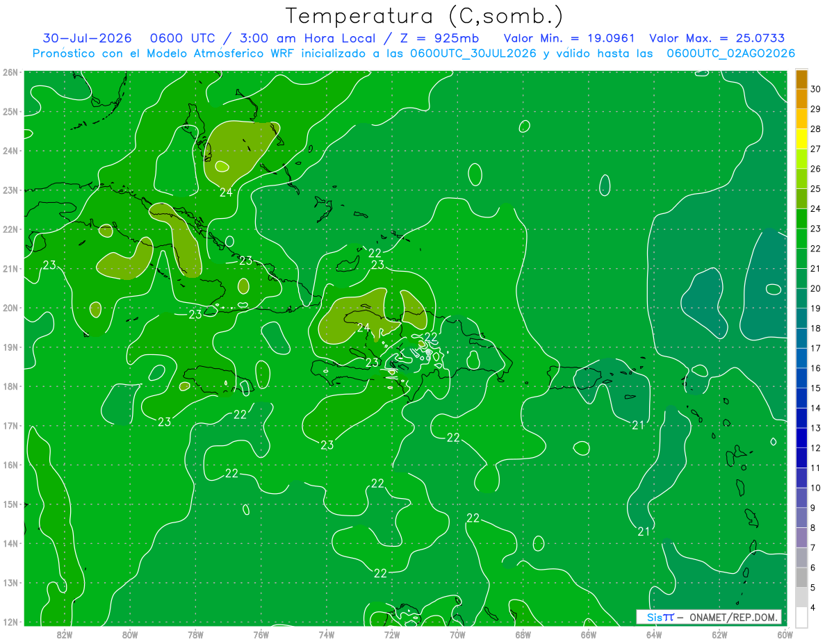
Task: Click the "0600UTC_30JUL2026" initialization timestamp
Action: [473, 53]
